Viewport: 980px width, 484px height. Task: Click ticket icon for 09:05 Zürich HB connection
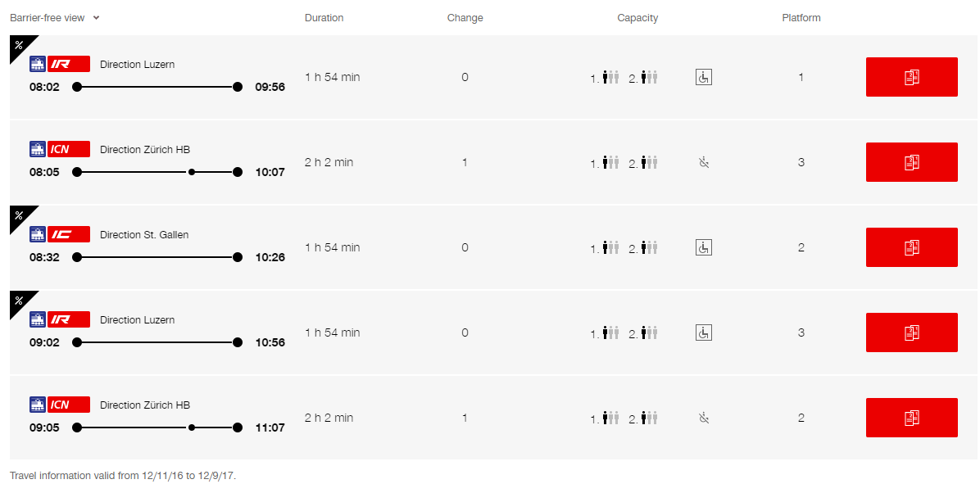coord(911,417)
